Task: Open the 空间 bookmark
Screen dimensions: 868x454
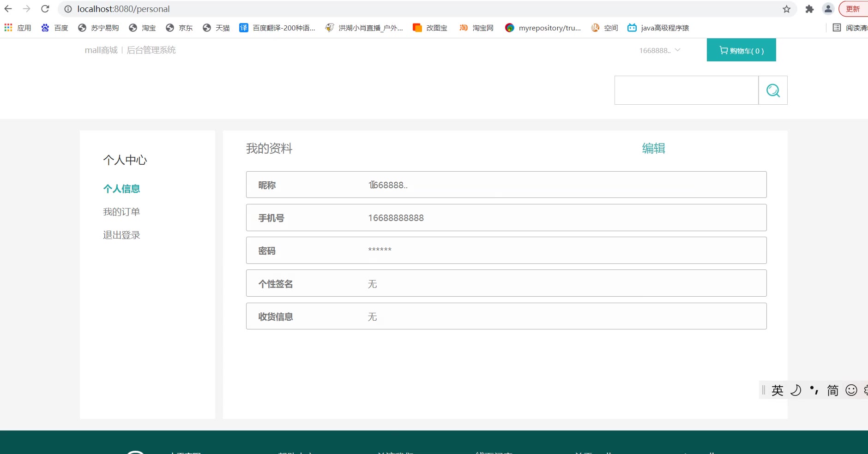Action: pos(604,28)
